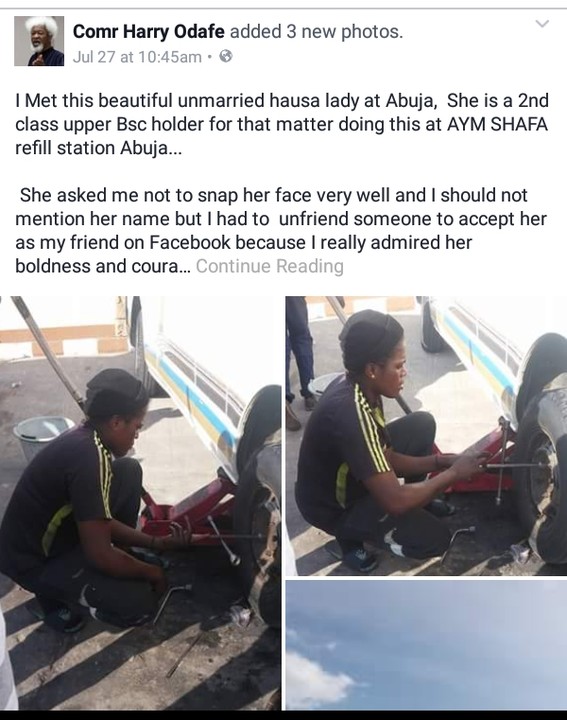Click the dot separator beside the timestamp
Viewport: 567px width, 720px height.
pyautogui.click(x=209, y=57)
